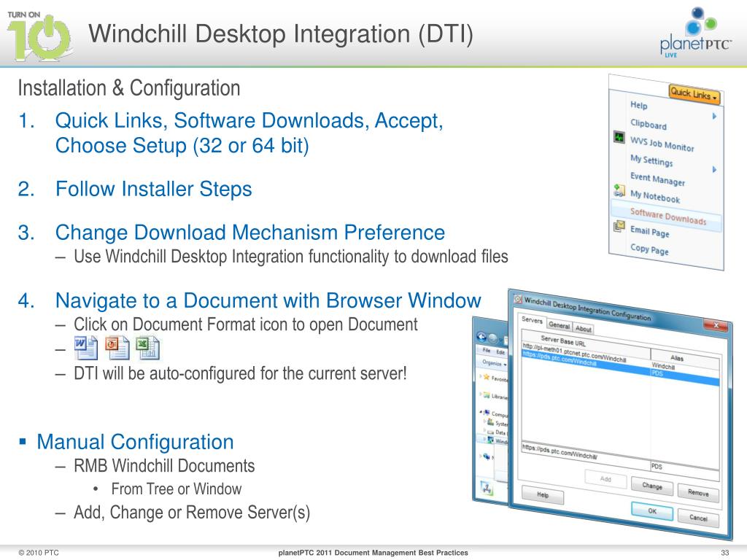
Task: Expand the Network tree node in Explorer
Action: click(x=481, y=456)
